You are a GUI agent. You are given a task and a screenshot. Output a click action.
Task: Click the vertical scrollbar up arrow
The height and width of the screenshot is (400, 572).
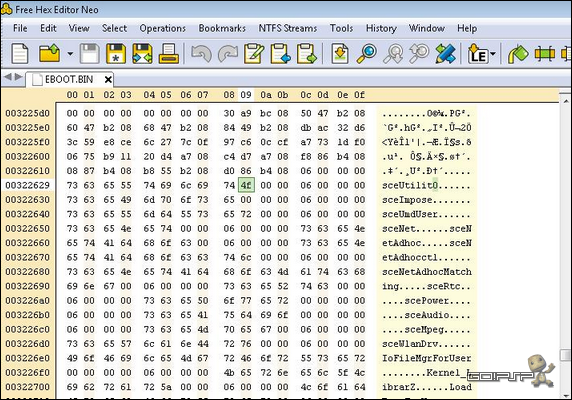click(x=565, y=100)
